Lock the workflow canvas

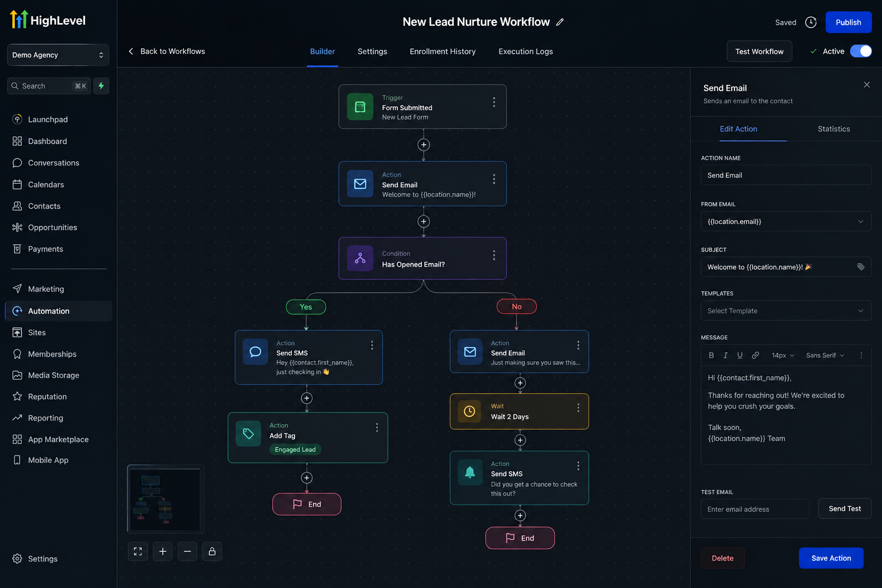(212, 551)
